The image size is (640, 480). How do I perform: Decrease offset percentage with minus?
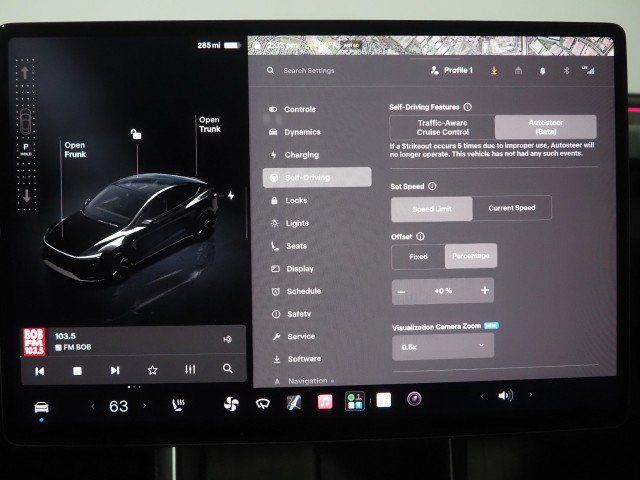tap(402, 291)
